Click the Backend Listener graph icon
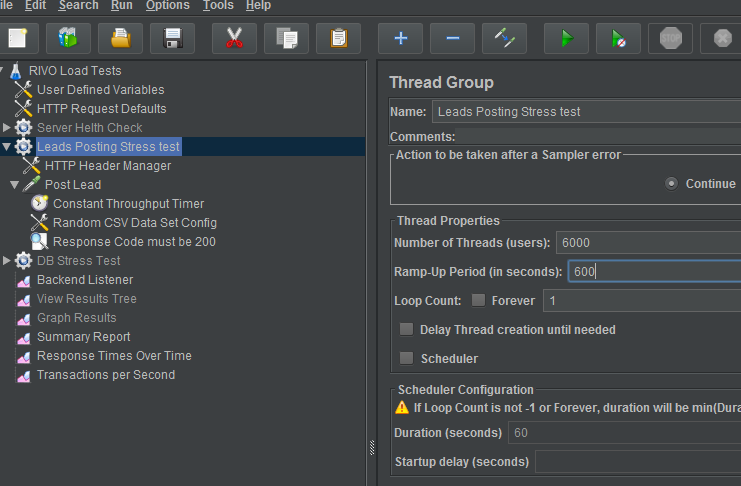The width and height of the screenshot is (741, 486). click(24, 281)
